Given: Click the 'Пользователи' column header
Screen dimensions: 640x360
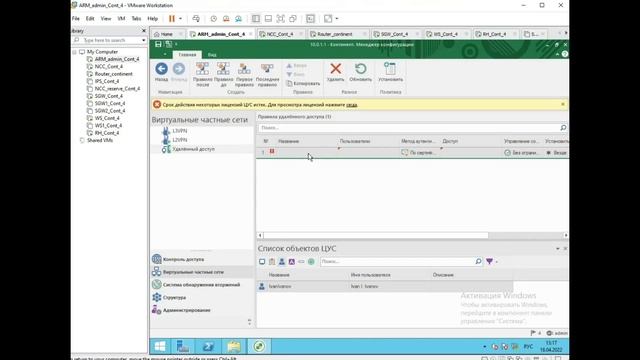Looking at the screenshot, I should point(355,141).
